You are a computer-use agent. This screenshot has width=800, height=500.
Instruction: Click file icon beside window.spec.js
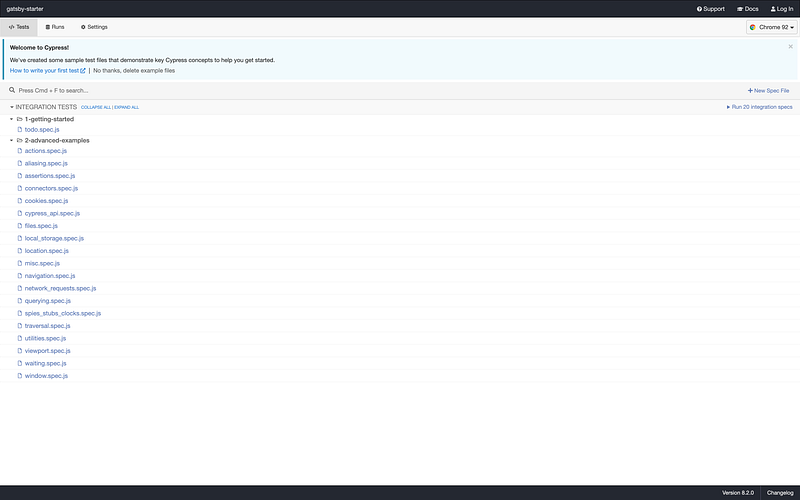tap(20, 376)
